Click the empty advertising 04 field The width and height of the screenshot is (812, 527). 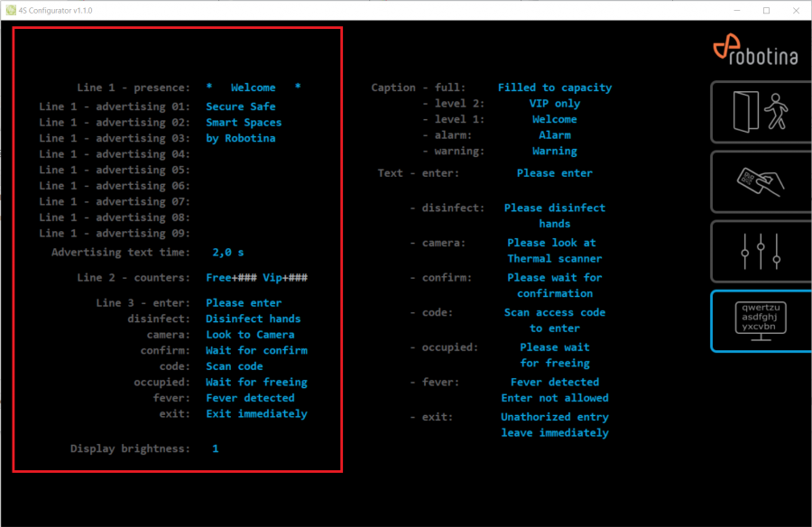[244, 154]
